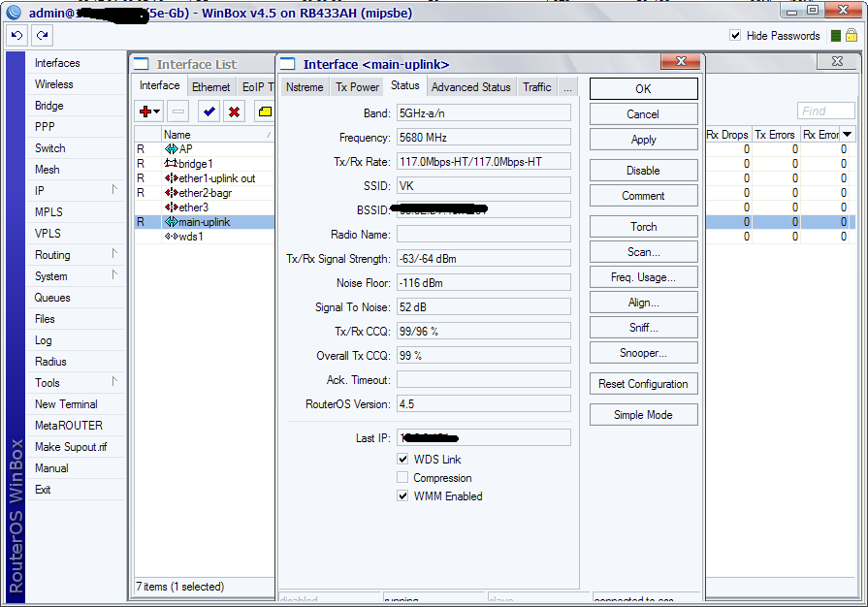Click the Freq. Usage... button
This screenshot has height=607, width=868.
pyautogui.click(x=643, y=277)
